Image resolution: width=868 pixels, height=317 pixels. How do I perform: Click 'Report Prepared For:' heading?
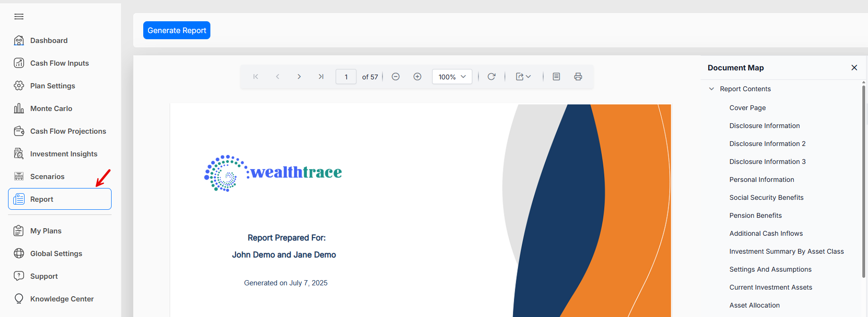coord(286,238)
